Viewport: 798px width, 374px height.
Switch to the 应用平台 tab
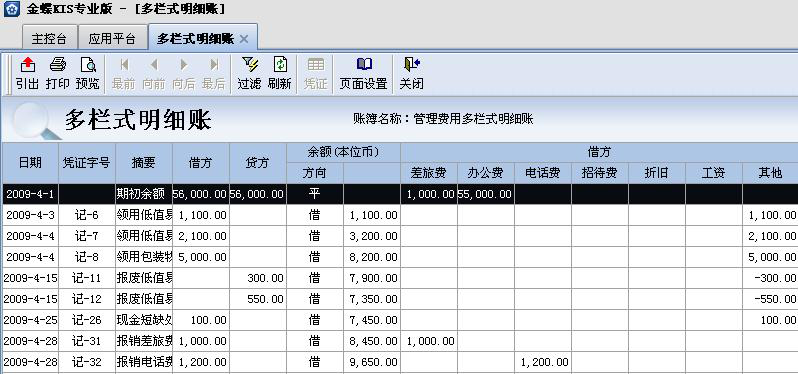point(112,39)
